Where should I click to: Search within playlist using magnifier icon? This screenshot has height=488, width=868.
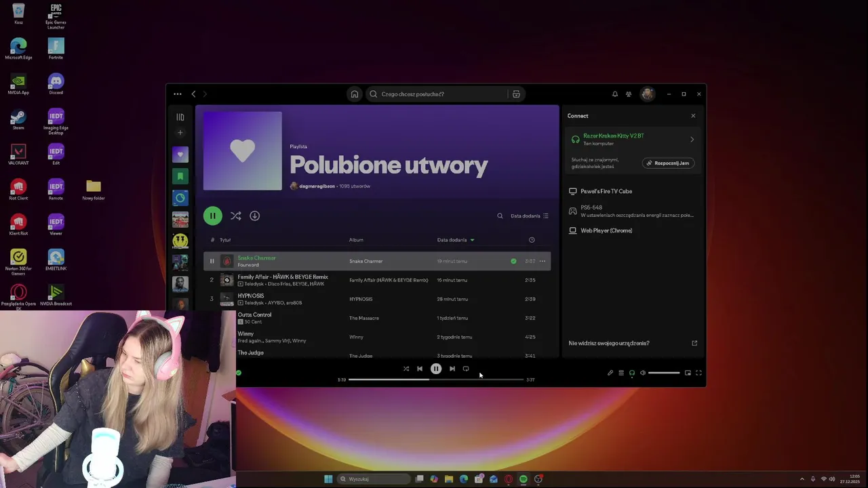[x=500, y=216]
